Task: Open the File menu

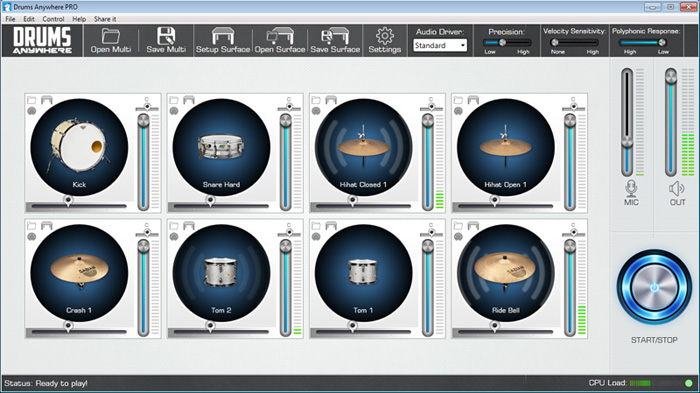Action: 10,19
